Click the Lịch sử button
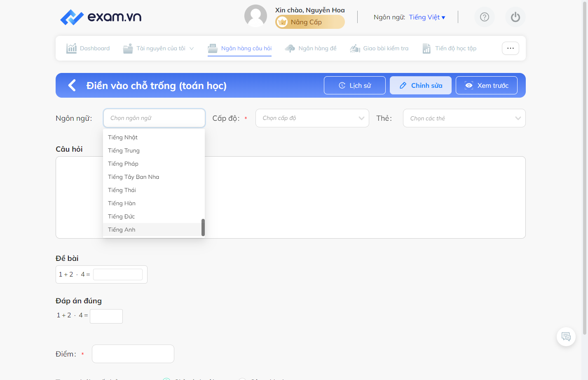 tap(355, 85)
